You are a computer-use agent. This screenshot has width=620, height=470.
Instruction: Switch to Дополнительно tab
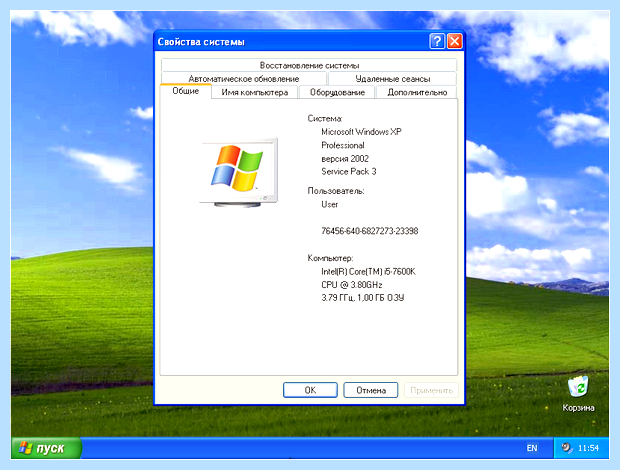(417, 92)
